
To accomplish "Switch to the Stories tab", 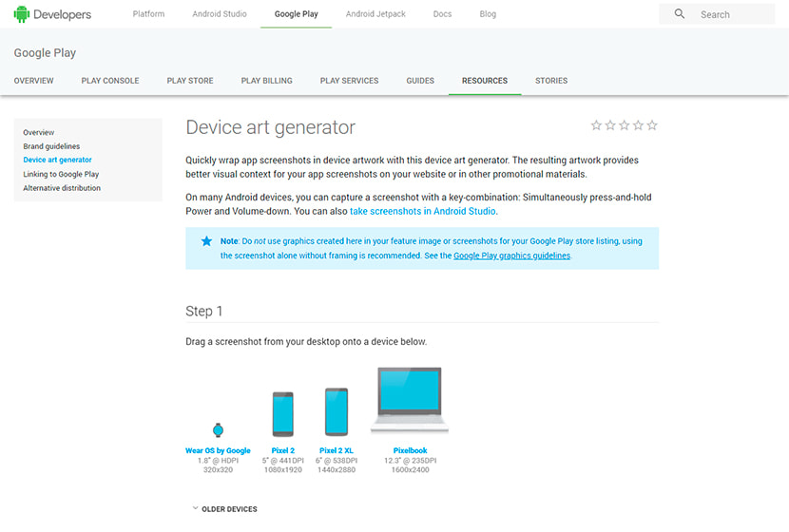I will click(x=551, y=81).
